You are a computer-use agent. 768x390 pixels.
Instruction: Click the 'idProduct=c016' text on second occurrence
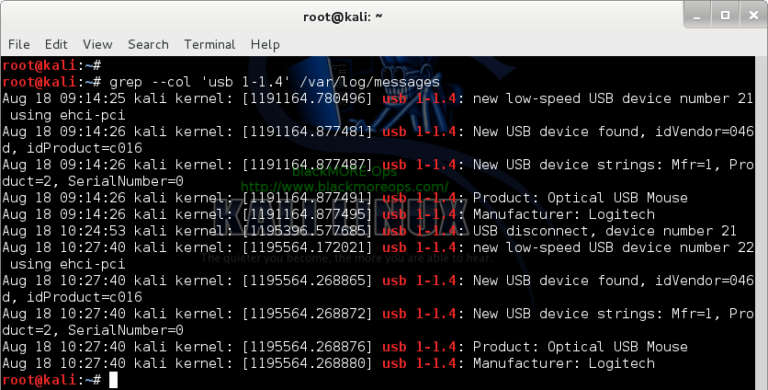(84, 297)
